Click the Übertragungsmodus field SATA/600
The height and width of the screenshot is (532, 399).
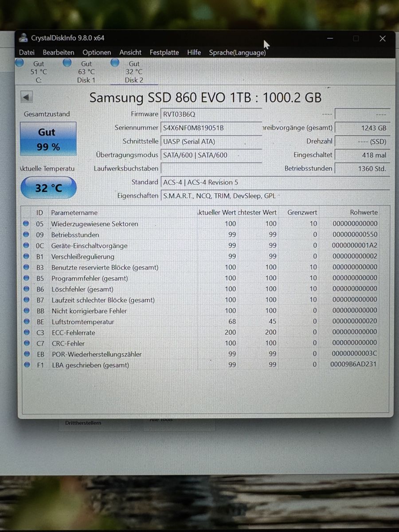211,155
